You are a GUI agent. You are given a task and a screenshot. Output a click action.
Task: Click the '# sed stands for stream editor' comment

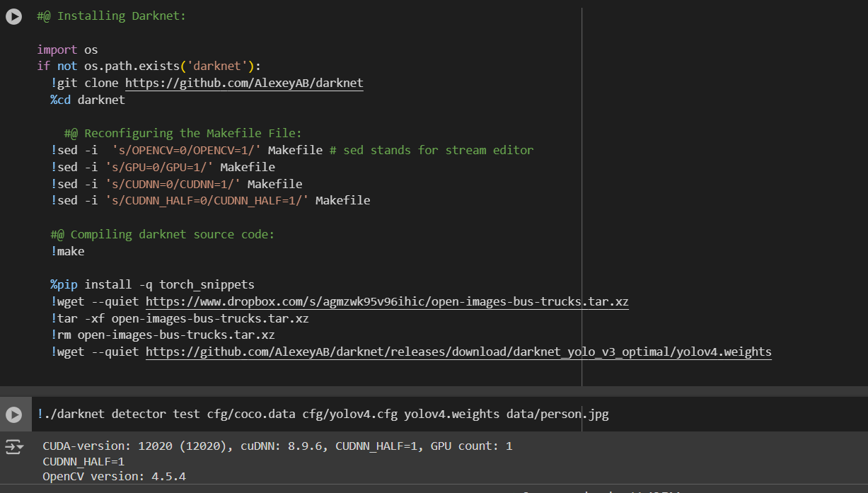[x=432, y=150]
